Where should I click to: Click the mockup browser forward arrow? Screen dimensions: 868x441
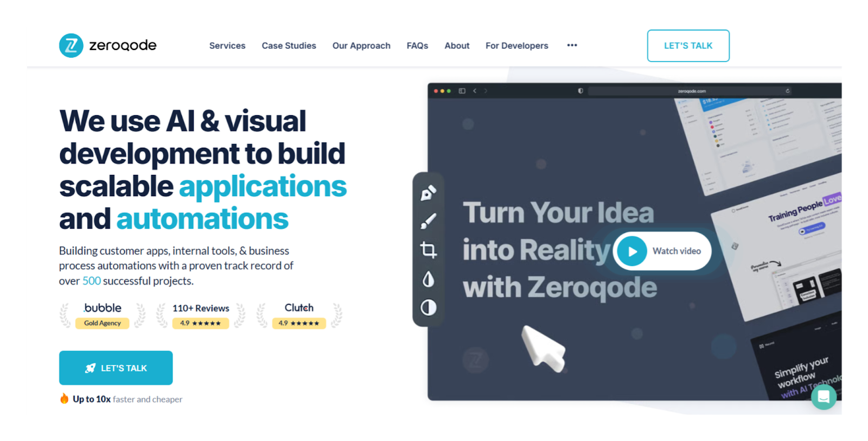(486, 91)
